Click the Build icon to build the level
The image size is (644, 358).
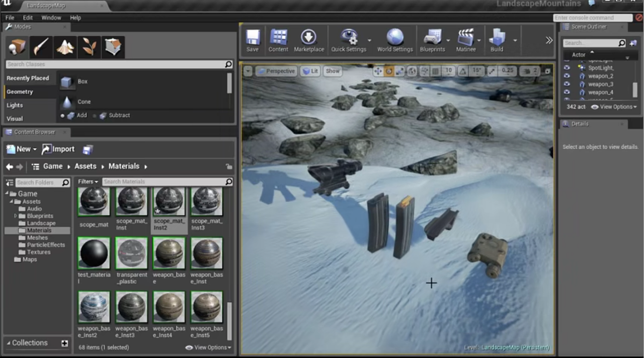pos(497,38)
